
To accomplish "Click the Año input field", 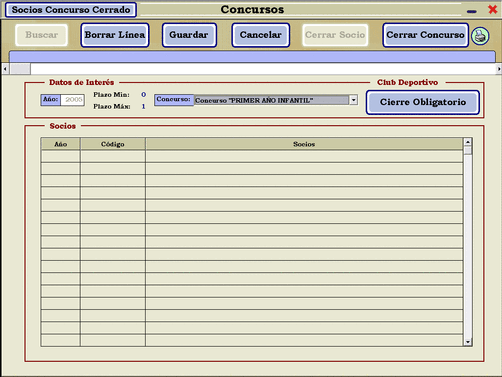I will [x=72, y=100].
